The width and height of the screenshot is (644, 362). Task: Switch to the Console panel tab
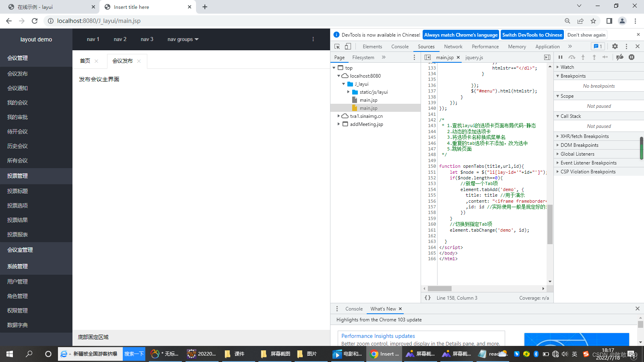point(400,46)
